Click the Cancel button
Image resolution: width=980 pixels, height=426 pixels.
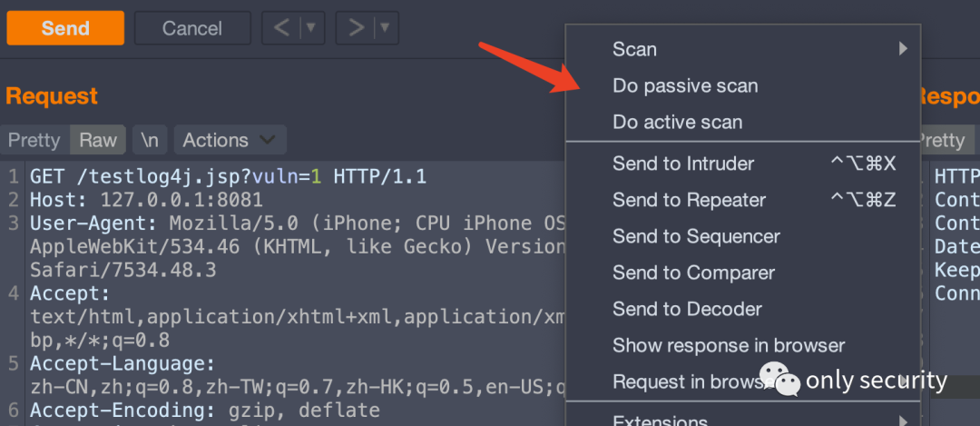[192, 28]
